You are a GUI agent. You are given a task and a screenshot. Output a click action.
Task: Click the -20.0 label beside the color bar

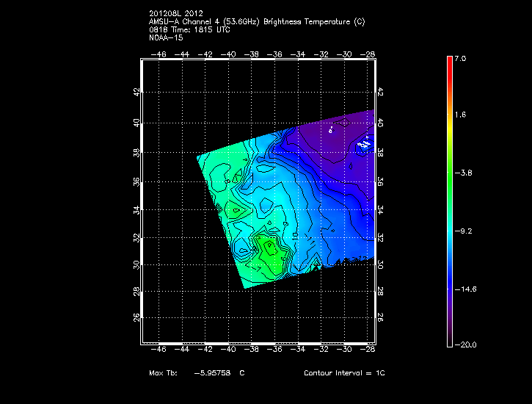[462, 344]
